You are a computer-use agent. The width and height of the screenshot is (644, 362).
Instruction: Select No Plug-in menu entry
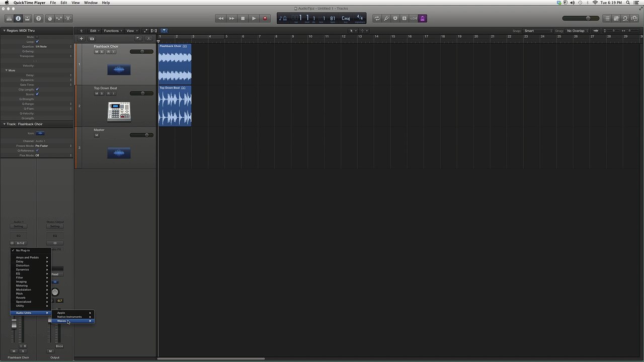pos(31,250)
